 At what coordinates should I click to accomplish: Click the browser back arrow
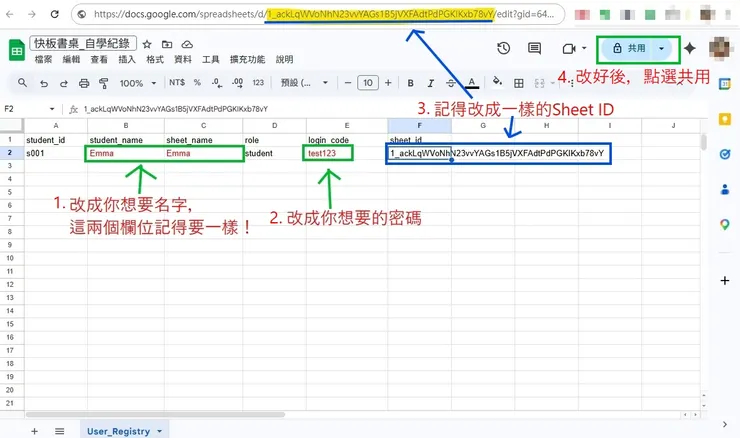pos(9,14)
